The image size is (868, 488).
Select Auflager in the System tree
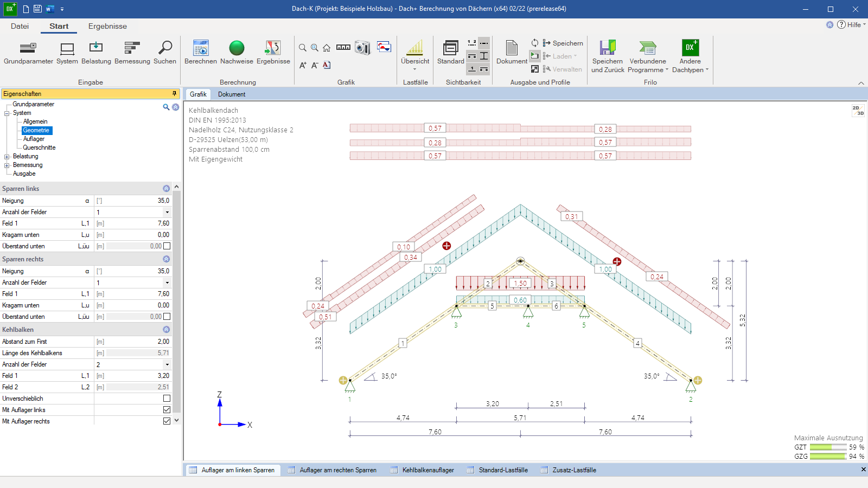pyautogui.click(x=34, y=139)
